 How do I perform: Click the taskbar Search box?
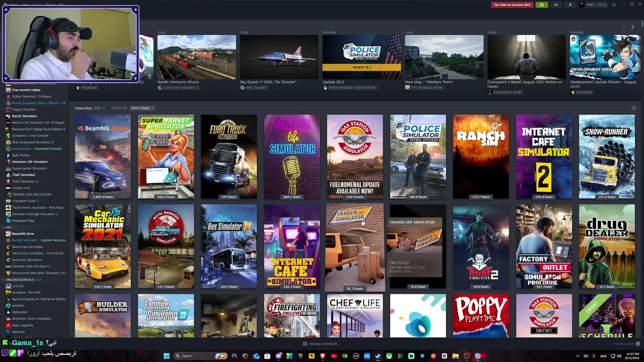[x=200, y=356]
